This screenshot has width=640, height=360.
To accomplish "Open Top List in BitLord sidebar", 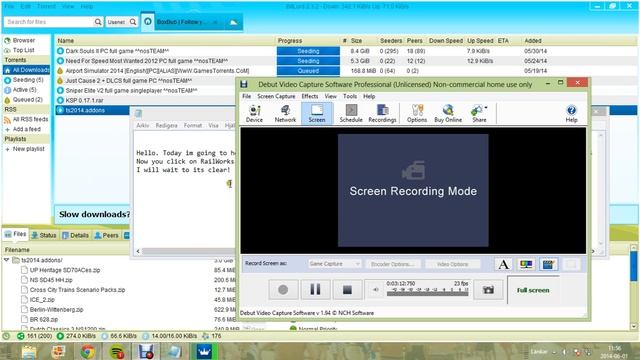I will pos(23,50).
